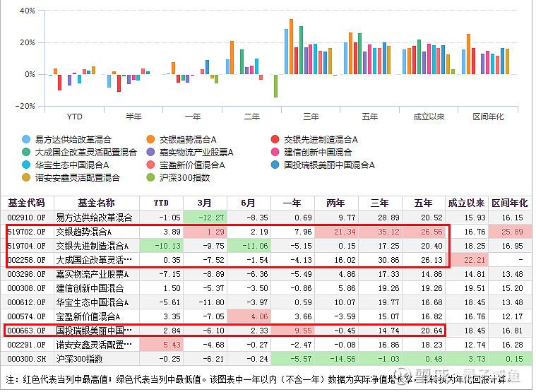Image resolution: width=536 pixels, height=392 pixels.
Task: Sort by the 两年 column header
Action: click(x=335, y=203)
